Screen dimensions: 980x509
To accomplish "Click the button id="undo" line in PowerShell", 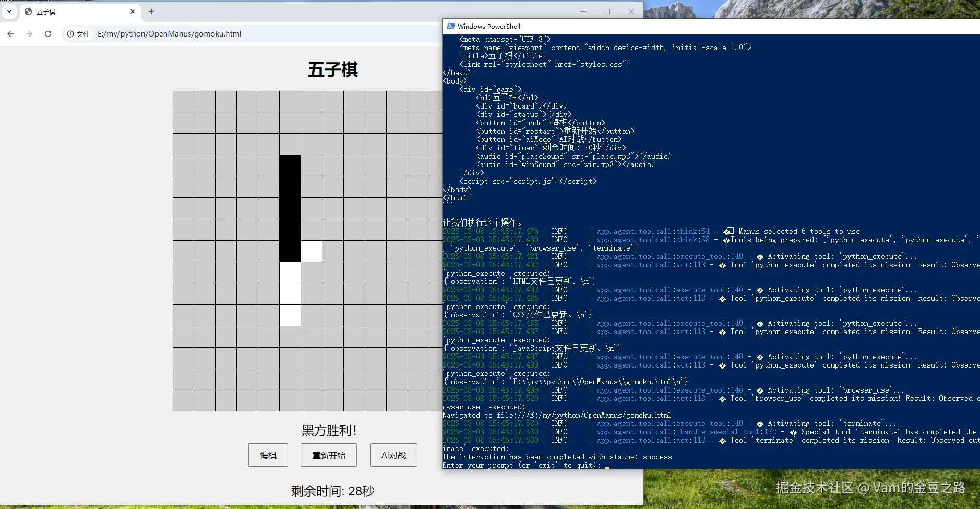I will click(x=541, y=123).
